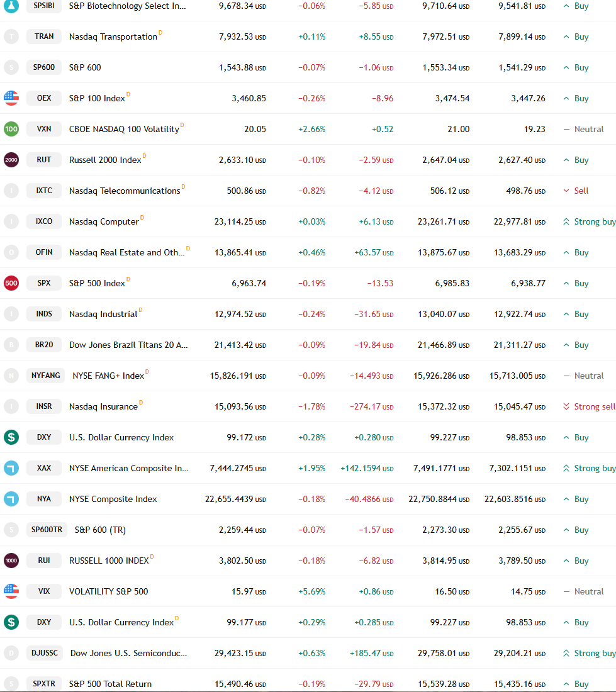
Task: Click low value 3,789.50 for RUI
Action: pyautogui.click(x=522, y=561)
